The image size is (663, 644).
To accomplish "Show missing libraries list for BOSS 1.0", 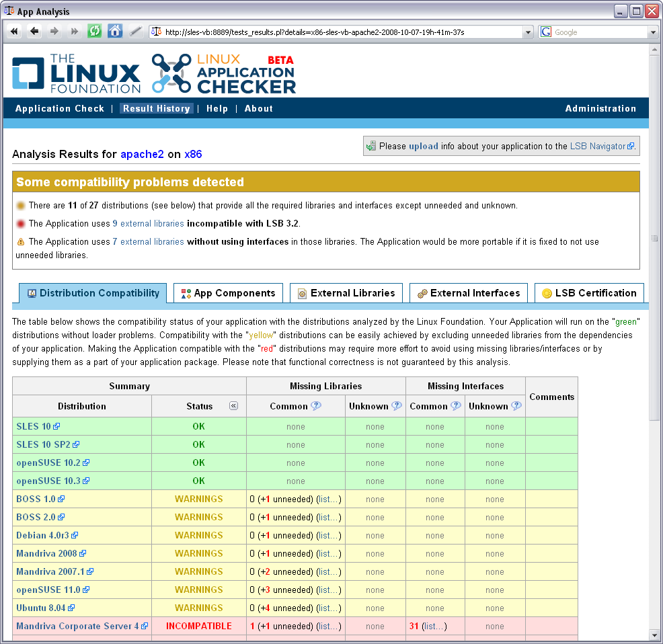I will (329, 499).
